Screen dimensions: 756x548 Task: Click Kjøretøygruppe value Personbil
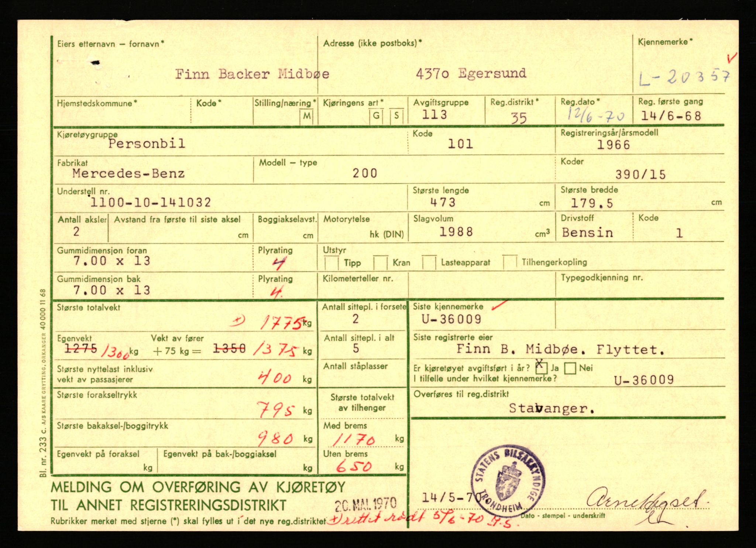pyautogui.click(x=147, y=144)
